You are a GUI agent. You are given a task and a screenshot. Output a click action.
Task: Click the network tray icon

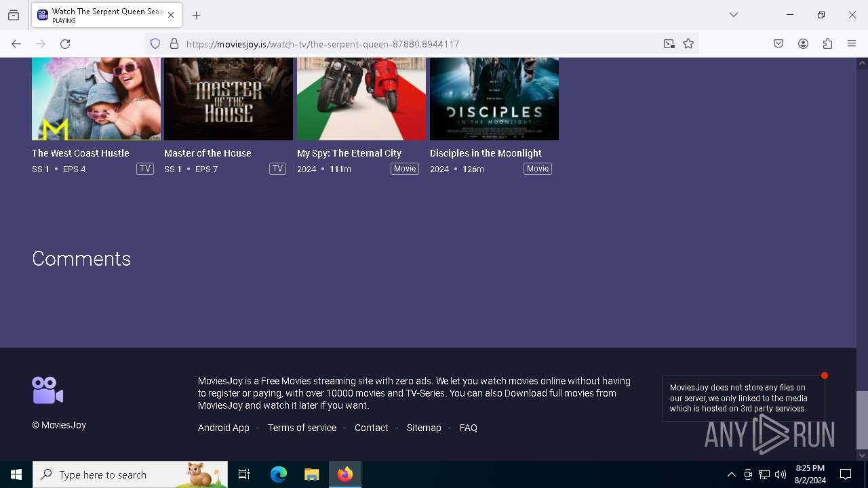[764, 474]
